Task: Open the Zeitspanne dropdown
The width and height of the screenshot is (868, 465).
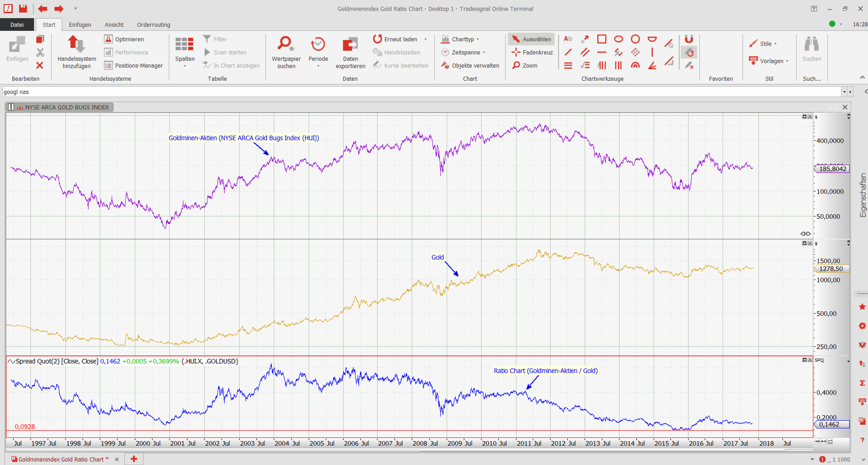Action: (x=465, y=52)
